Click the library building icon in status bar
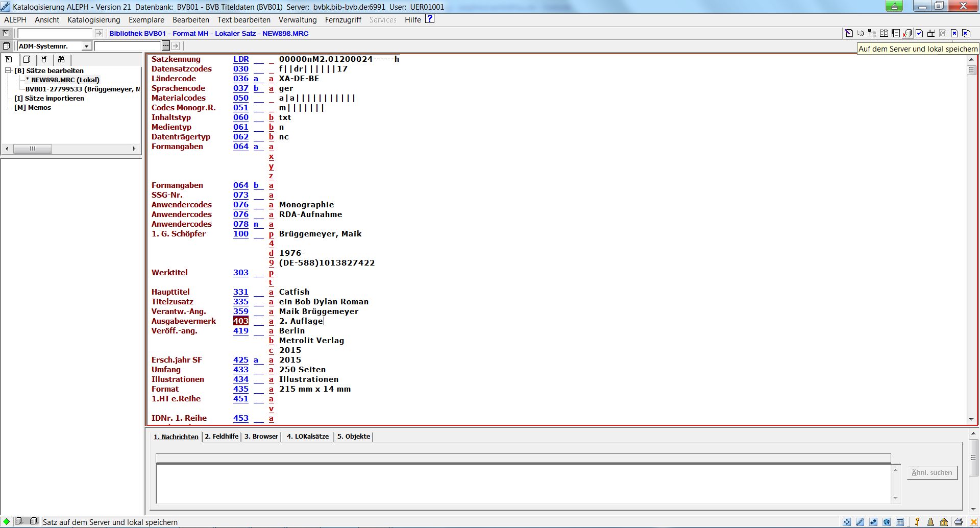The height and width of the screenshot is (528, 980). (x=944, y=522)
